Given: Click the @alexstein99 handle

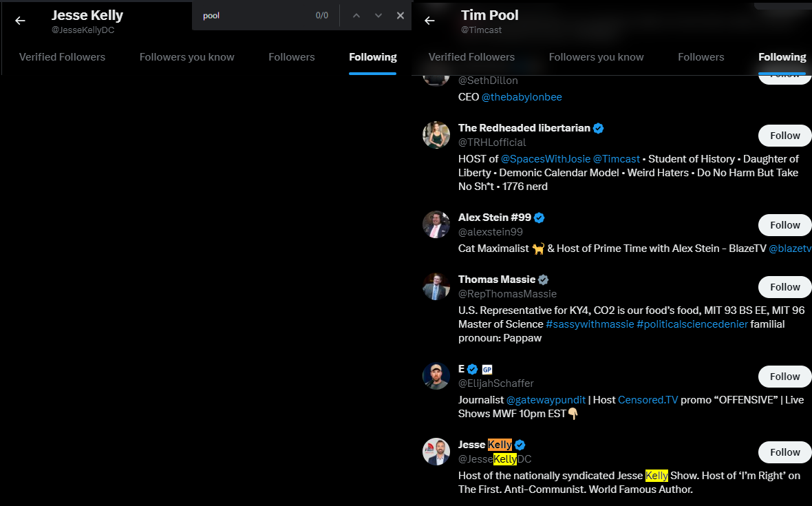Looking at the screenshot, I should pyautogui.click(x=491, y=232).
